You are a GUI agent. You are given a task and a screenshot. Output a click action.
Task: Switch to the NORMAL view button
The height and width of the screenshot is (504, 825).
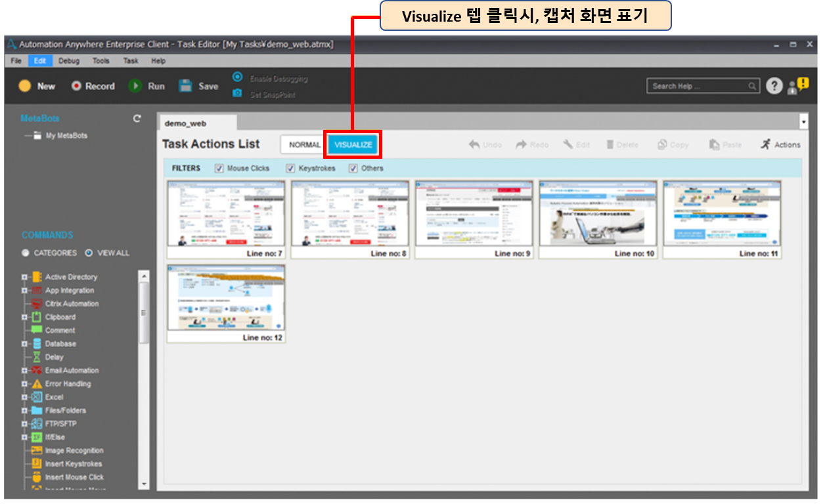click(304, 145)
